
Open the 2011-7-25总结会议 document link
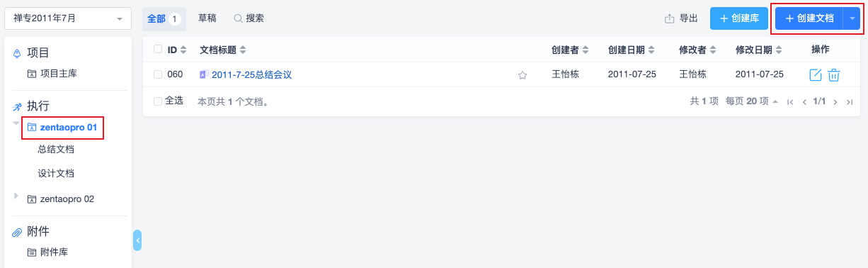251,74
